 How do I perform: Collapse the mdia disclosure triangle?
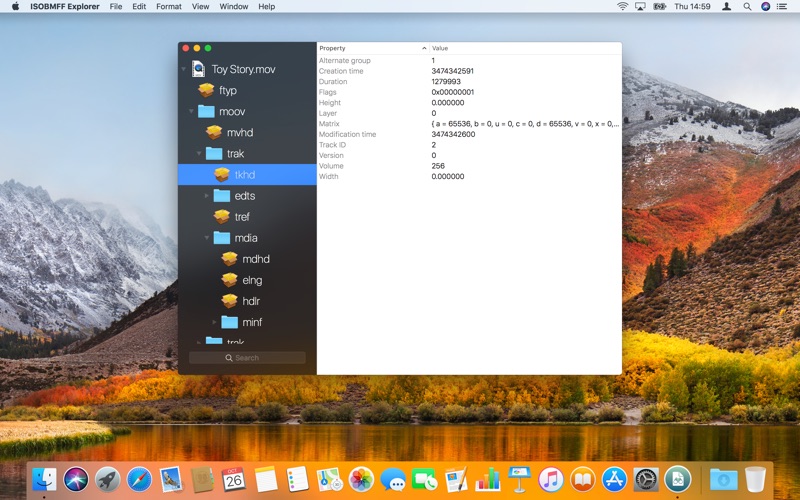[207, 238]
